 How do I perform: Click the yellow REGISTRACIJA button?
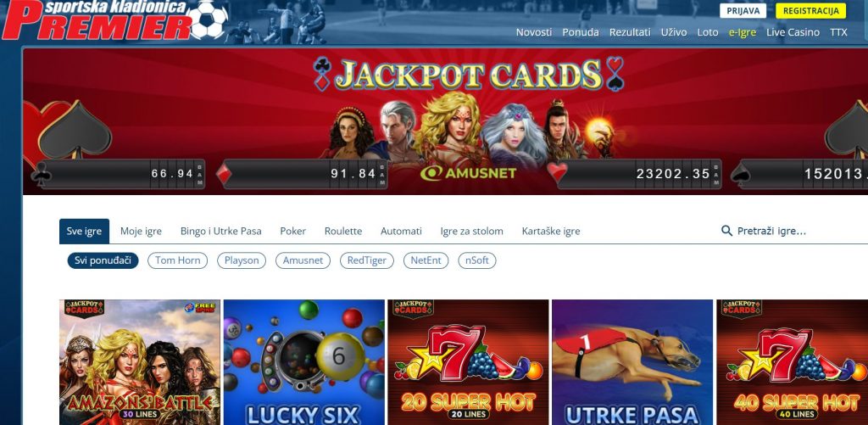tap(811, 10)
